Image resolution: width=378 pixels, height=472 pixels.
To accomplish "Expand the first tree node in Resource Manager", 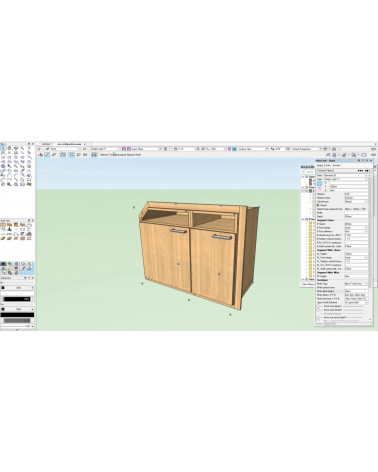I will click(x=303, y=177).
